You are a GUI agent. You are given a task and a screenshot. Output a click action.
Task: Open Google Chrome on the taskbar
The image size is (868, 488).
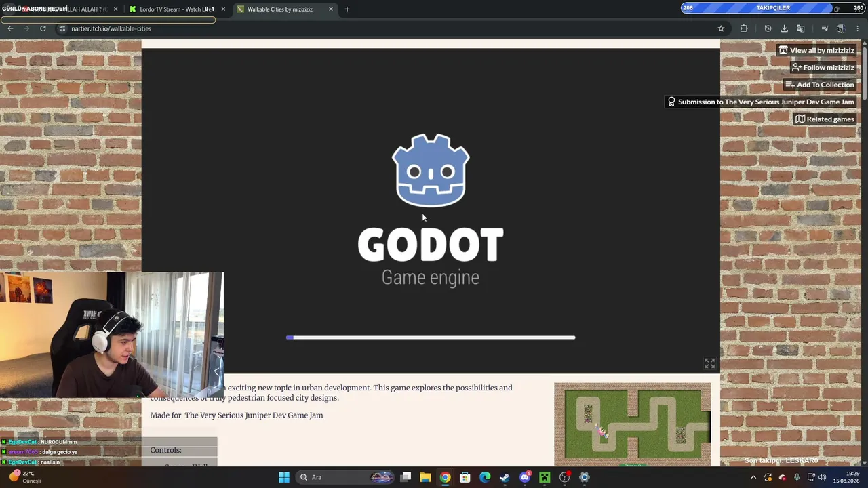point(445,477)
